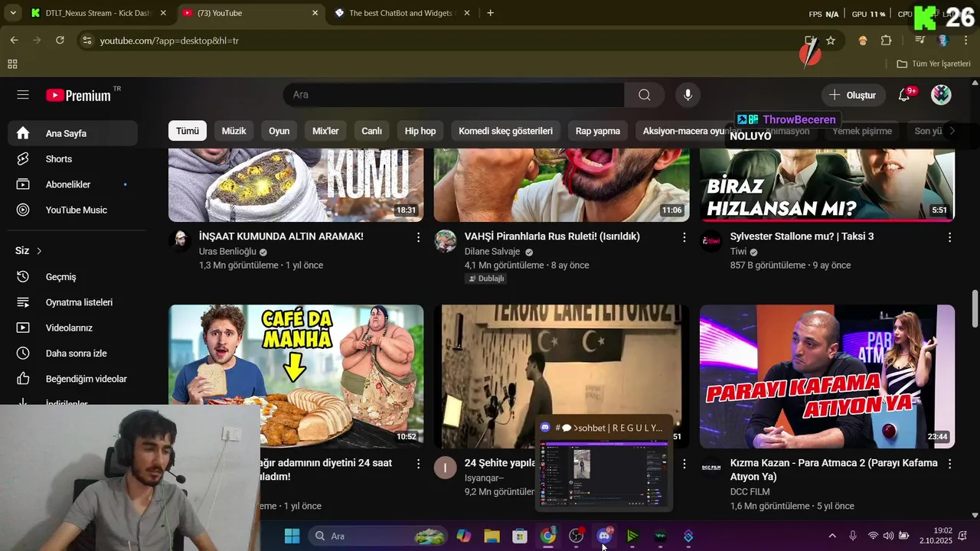Open Kızma Kazan video options menu
The image size is (980, 551).
(x=949, y=464)
